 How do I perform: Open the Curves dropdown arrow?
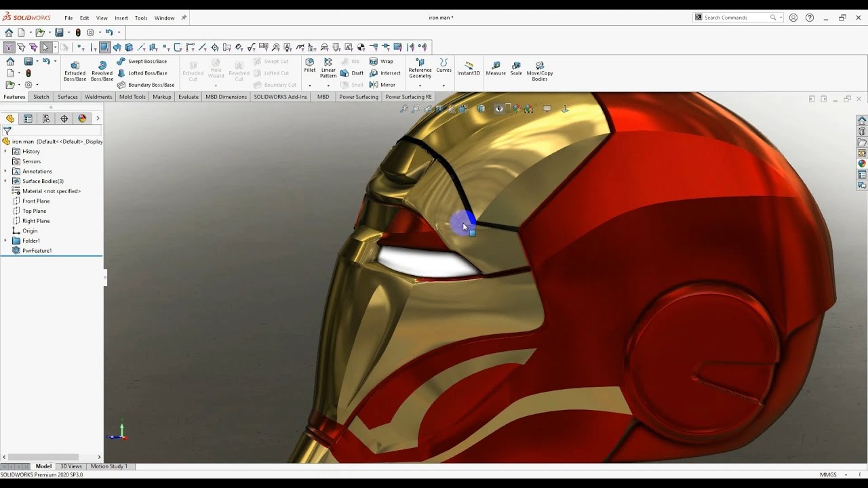[443, 85]
